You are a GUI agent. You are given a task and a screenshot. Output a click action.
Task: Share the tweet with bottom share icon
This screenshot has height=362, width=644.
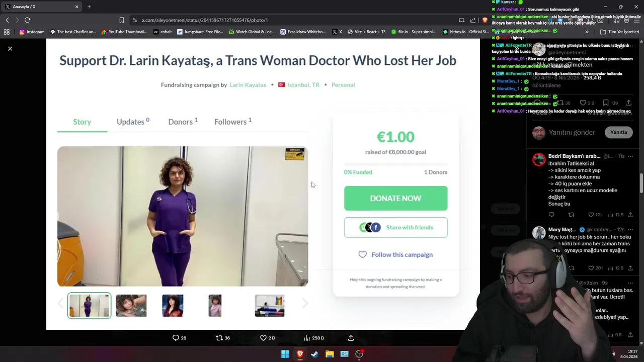(351, 338)
